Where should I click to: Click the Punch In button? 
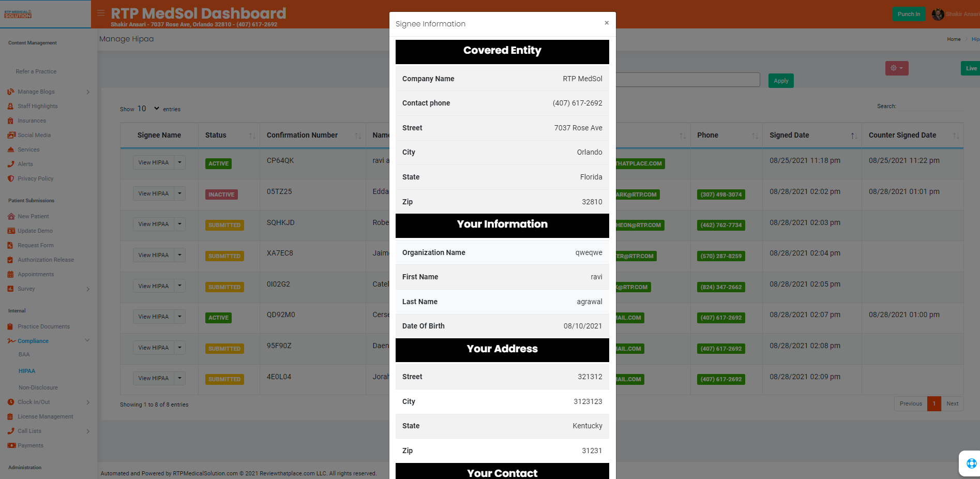[x=909, y=14]
